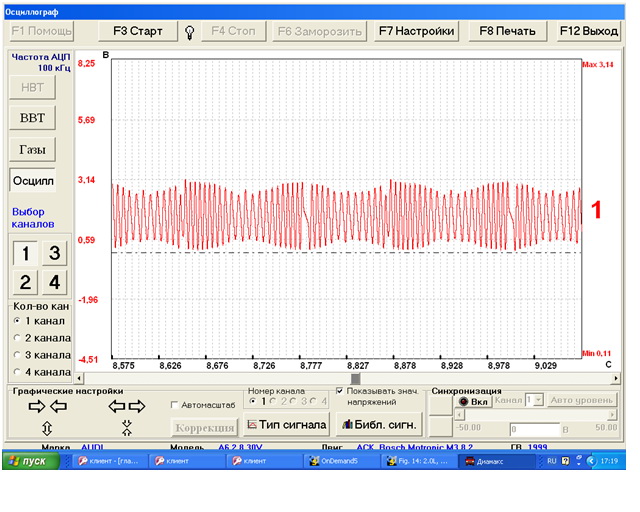Switch to the НВТ mode
This screenshot has width=640, height=512.
pos(32,87)
